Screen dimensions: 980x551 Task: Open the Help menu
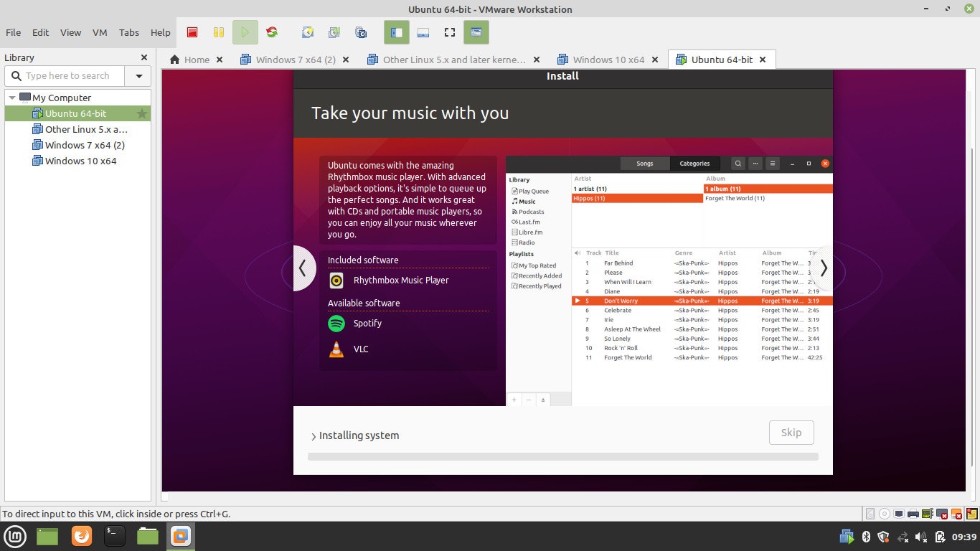point(161,32)
